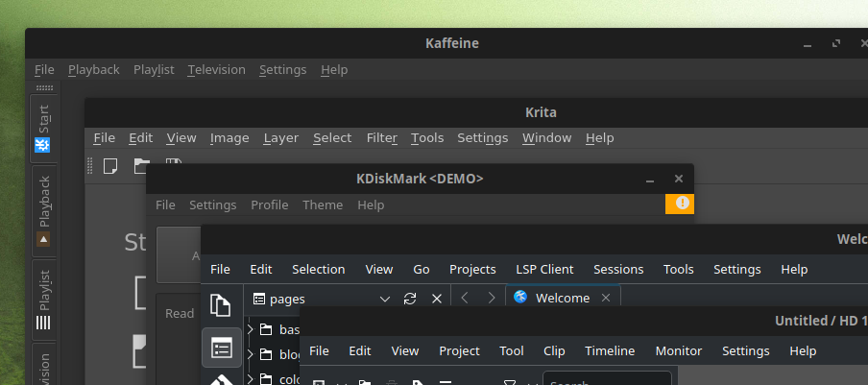Switch to Kaffeine's vertical Playlist tab
This screenshot has width=868, height=385.
[43, 300]
